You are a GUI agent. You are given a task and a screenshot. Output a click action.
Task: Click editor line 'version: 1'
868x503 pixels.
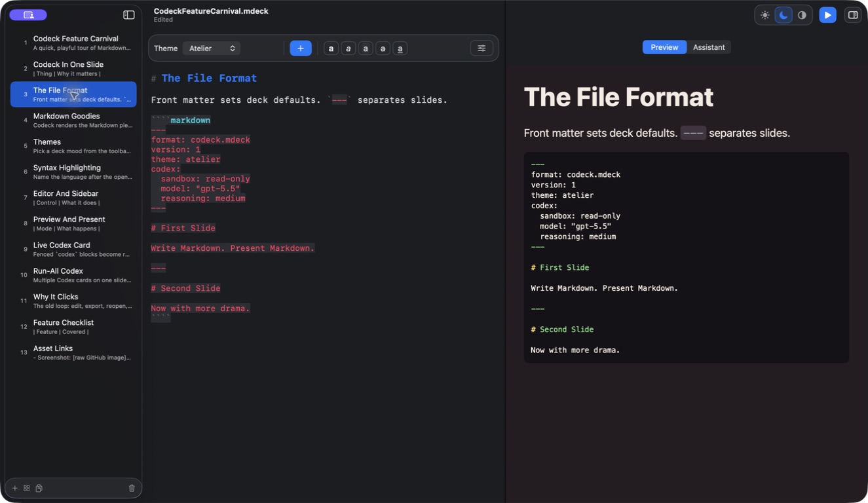pos(176,149)
